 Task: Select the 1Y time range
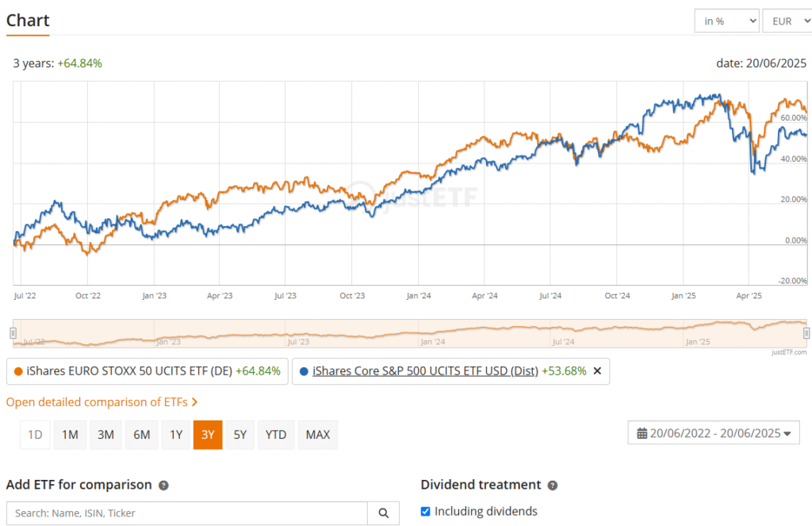click(176, 435)
